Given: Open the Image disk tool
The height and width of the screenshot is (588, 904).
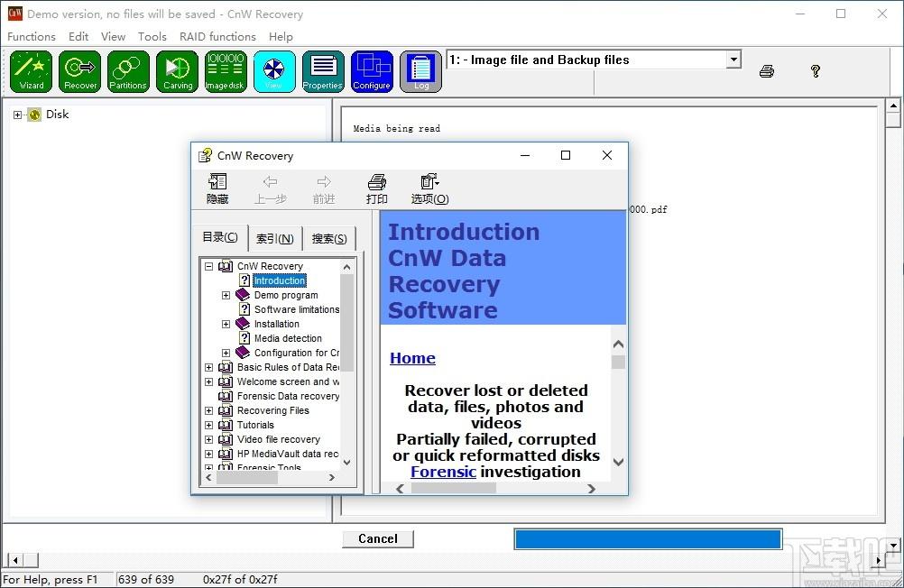Looking at the screenshot, I should click(226, 71).
